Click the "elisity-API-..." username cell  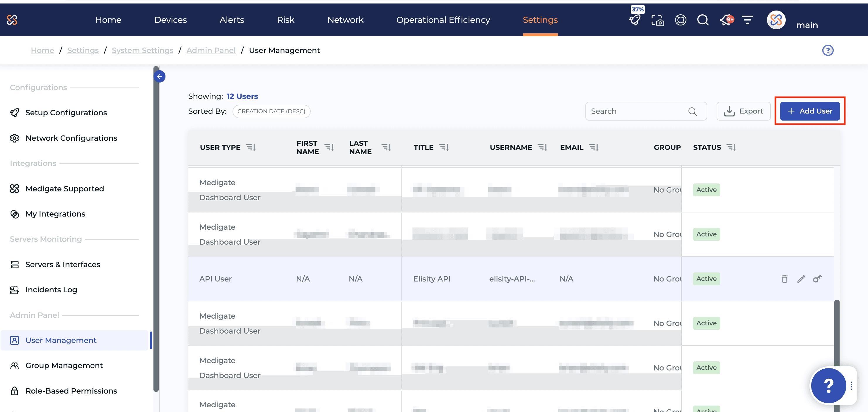[x=512, y=279]
